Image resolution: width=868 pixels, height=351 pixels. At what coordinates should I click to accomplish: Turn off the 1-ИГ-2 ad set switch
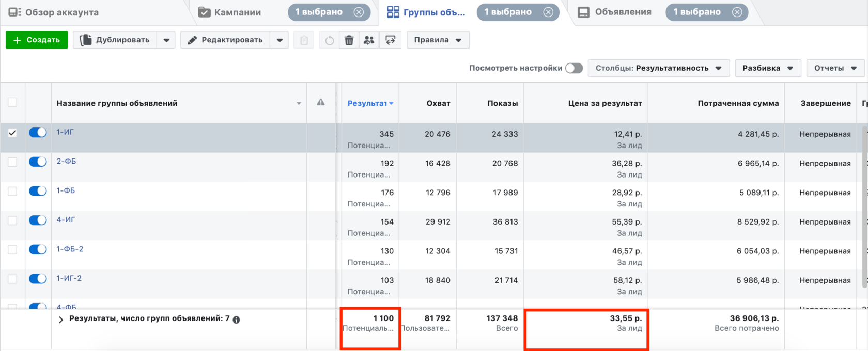[x=38, y=279]
